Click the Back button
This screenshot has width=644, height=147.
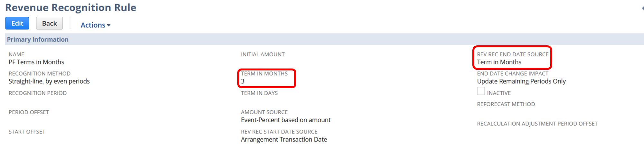[x=49, y=23]
